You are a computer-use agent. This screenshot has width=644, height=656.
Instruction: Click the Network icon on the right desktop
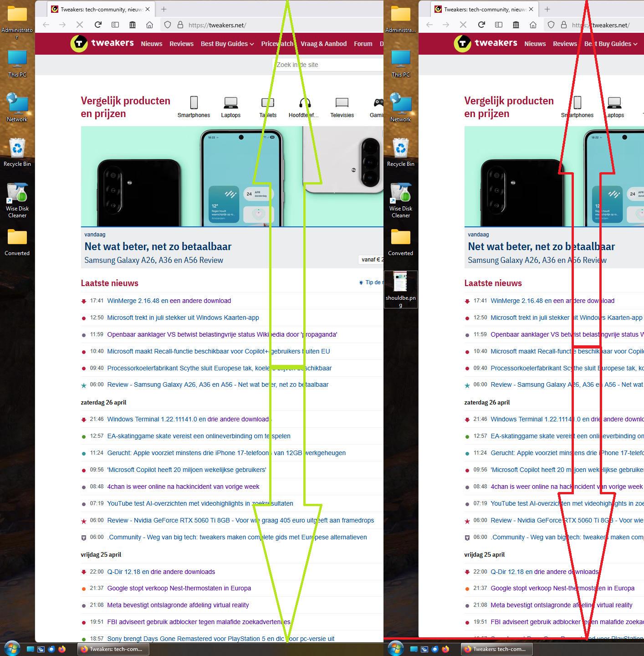pyautogui.click(x=401, y=108)
